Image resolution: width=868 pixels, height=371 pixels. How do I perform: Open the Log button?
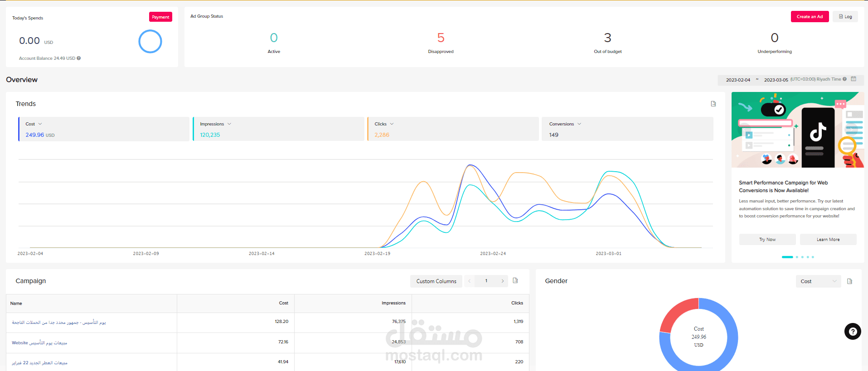pyautogui.click(x=845, y=17)
